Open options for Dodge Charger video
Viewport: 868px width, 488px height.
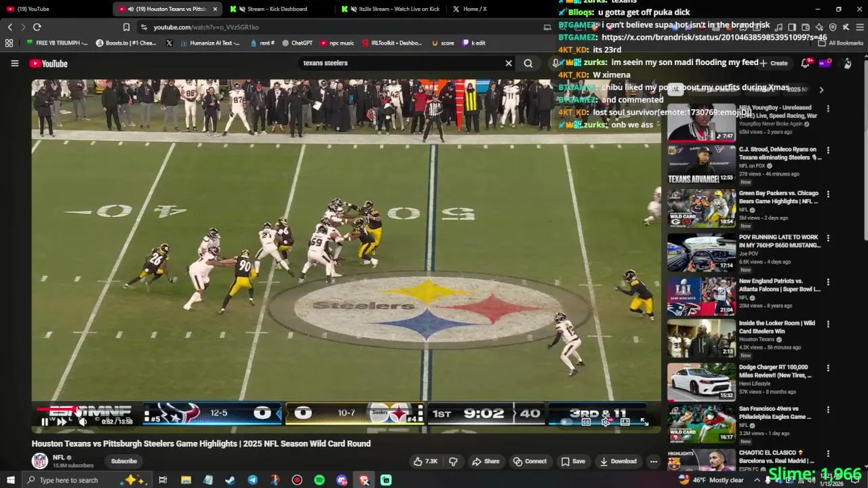(828, 368)
